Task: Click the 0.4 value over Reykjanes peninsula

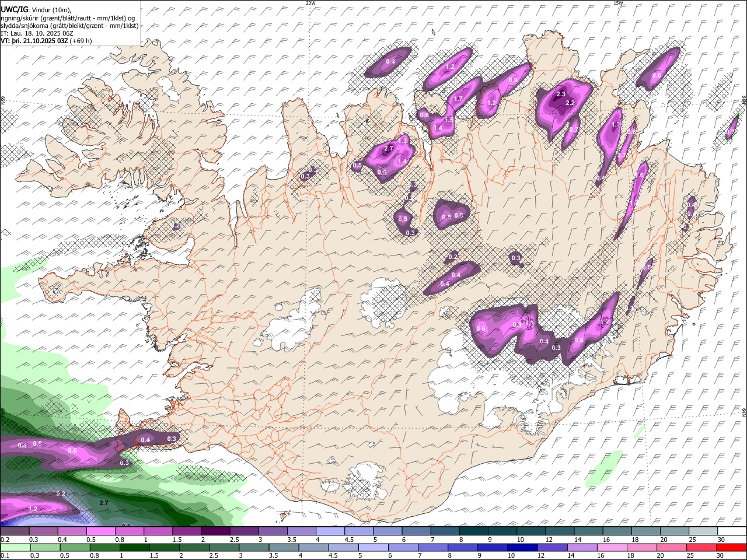Action: [x=146, y=440]
